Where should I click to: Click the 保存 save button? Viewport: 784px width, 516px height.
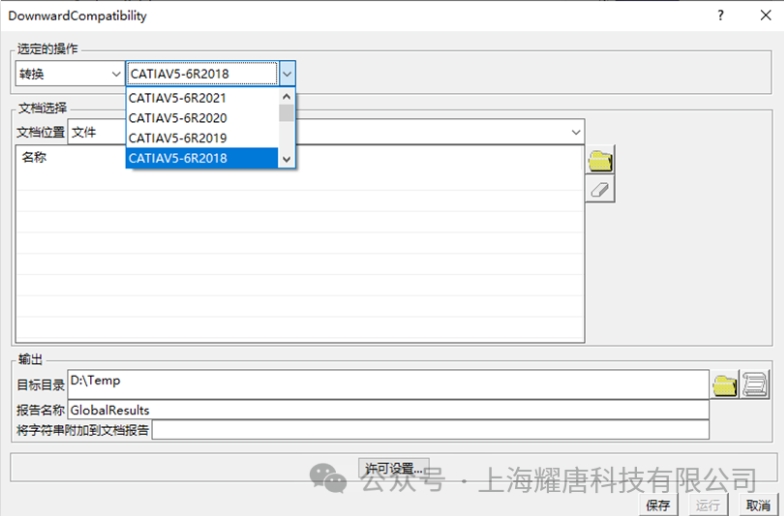point(658,504)
